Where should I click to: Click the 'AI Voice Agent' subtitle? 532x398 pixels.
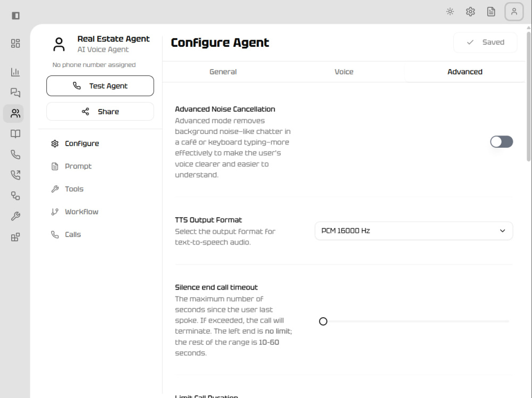(x=103, y=49)
